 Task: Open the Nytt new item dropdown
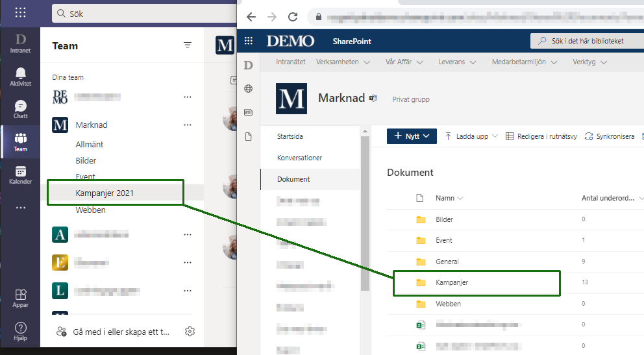coord(412,136)
